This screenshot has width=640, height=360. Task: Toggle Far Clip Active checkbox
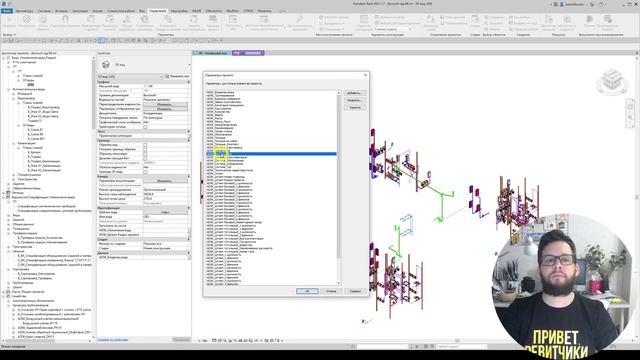pyautogui.click(x=145, y=158)
